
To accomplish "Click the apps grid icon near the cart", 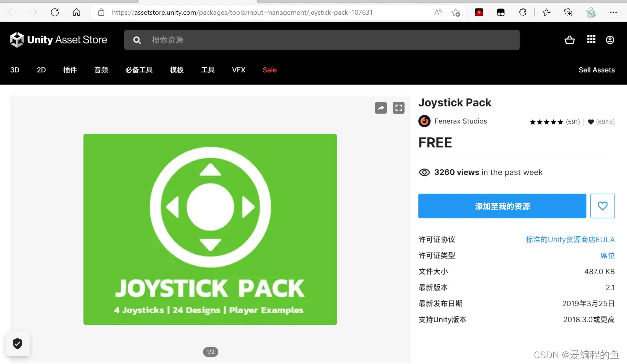I will click(x=591, y=40).
